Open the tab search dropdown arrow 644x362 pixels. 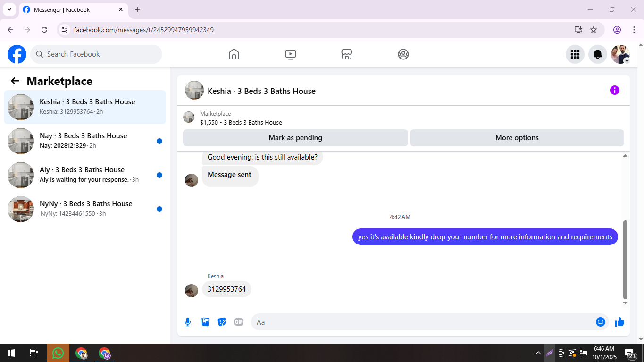[x=9, y=9]
